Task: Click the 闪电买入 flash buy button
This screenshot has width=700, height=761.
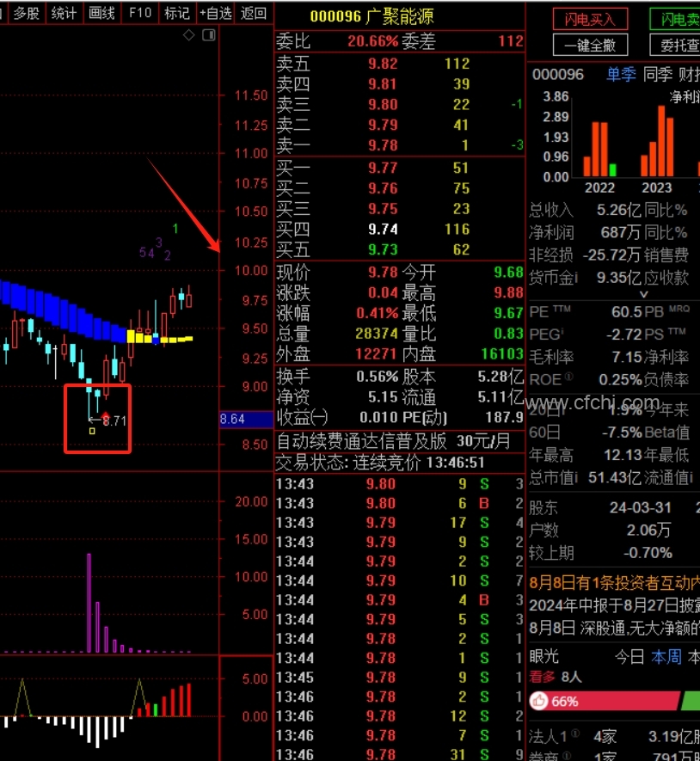Action: click(x=590, y=20)
